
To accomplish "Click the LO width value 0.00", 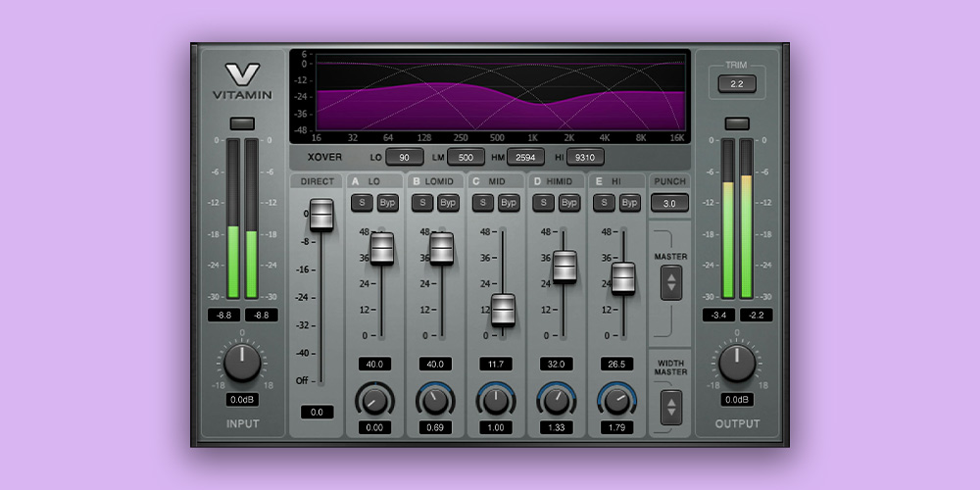I will (375, 427).
